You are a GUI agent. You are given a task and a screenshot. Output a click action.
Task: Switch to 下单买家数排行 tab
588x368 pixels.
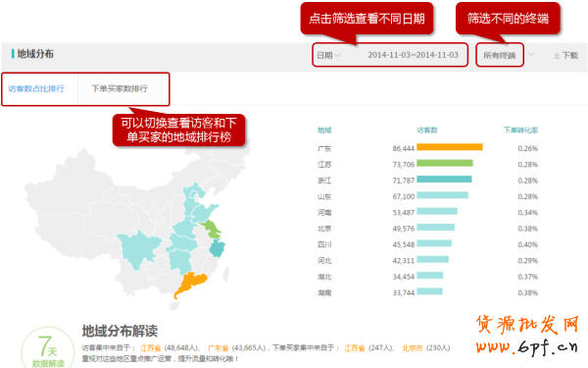120,88
